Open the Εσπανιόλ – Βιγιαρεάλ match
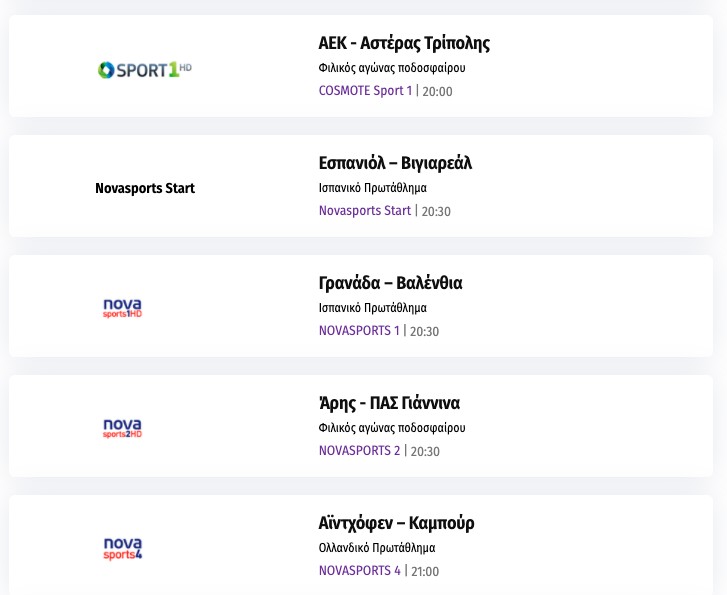The width and height of the screenshot is (727, 595). [395, 163]
